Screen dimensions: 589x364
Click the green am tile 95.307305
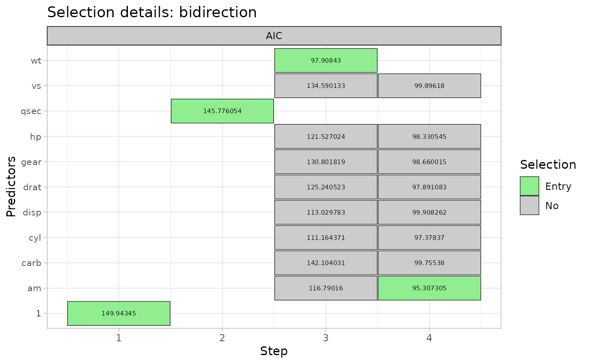[x=429, y=288]
